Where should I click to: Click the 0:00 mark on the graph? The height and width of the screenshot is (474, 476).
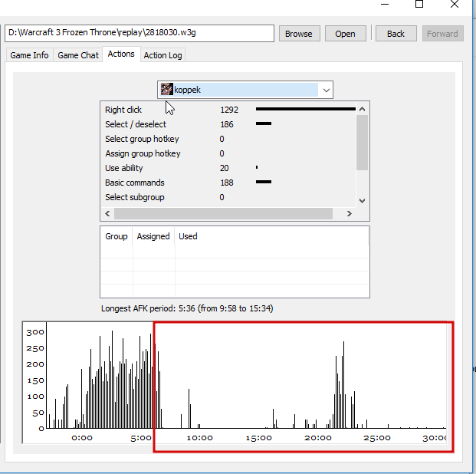[x=82, y=438]
